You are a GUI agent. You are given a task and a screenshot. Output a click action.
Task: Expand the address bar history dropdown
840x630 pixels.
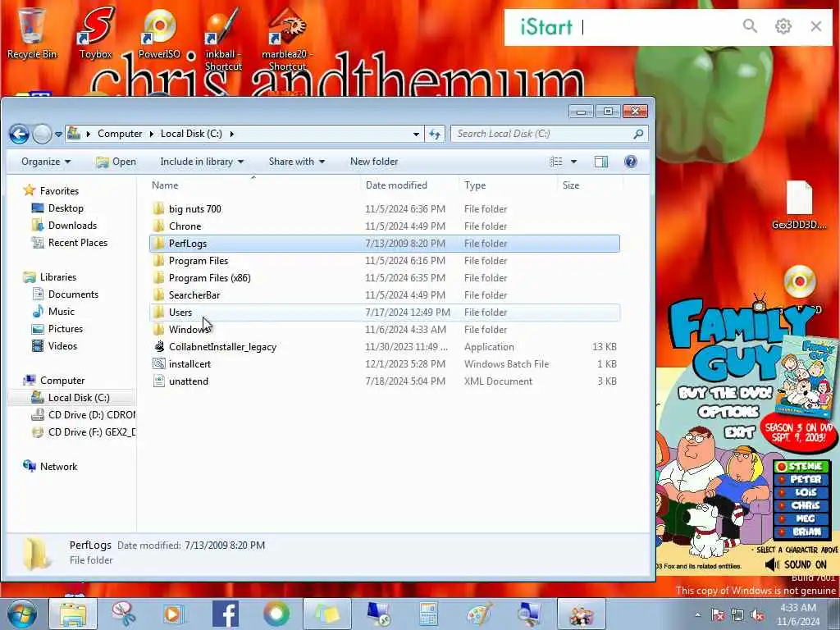(416, 134)
